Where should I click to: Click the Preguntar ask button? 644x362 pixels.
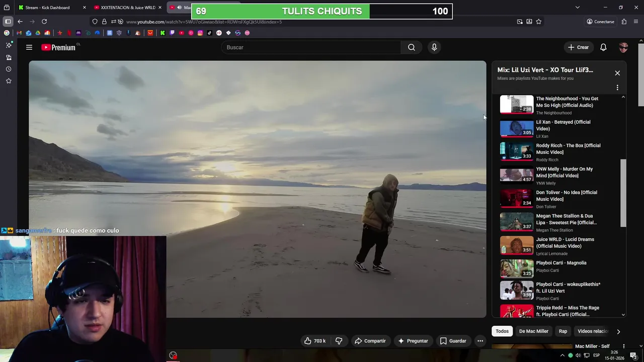coord(413,341)
